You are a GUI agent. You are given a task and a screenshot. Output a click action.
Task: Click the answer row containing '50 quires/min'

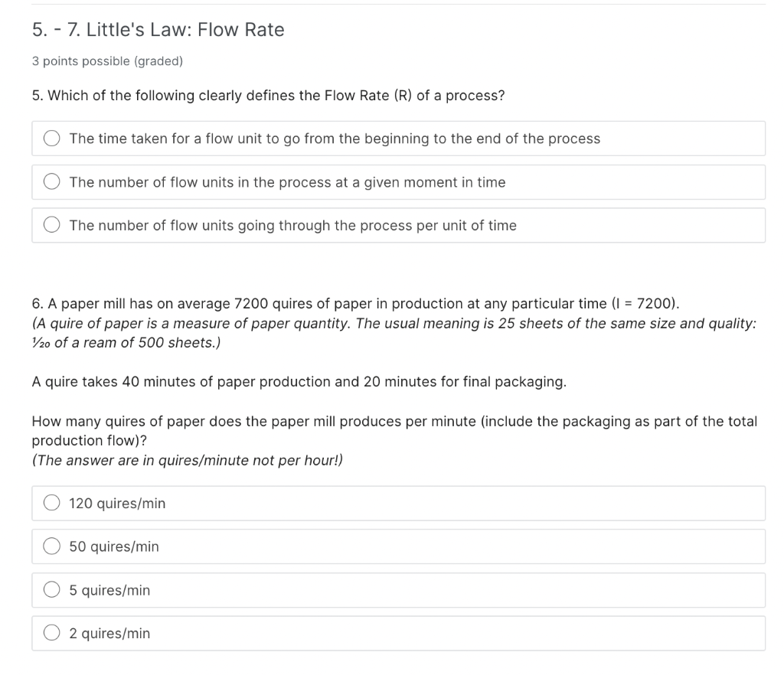(398, 546)
